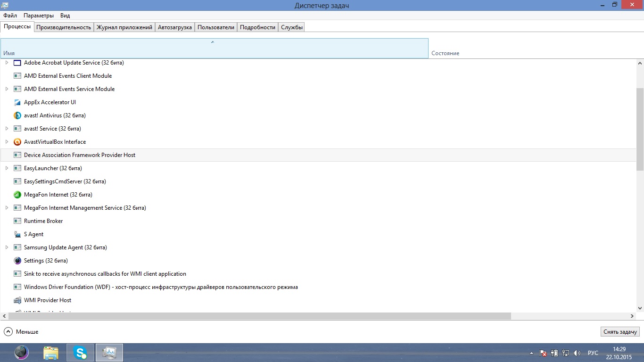The width and height of the screenshot is (644, 362).
Task: Switch to the Производительность tab
Action: pyautogui.click(x=64, y=27)
